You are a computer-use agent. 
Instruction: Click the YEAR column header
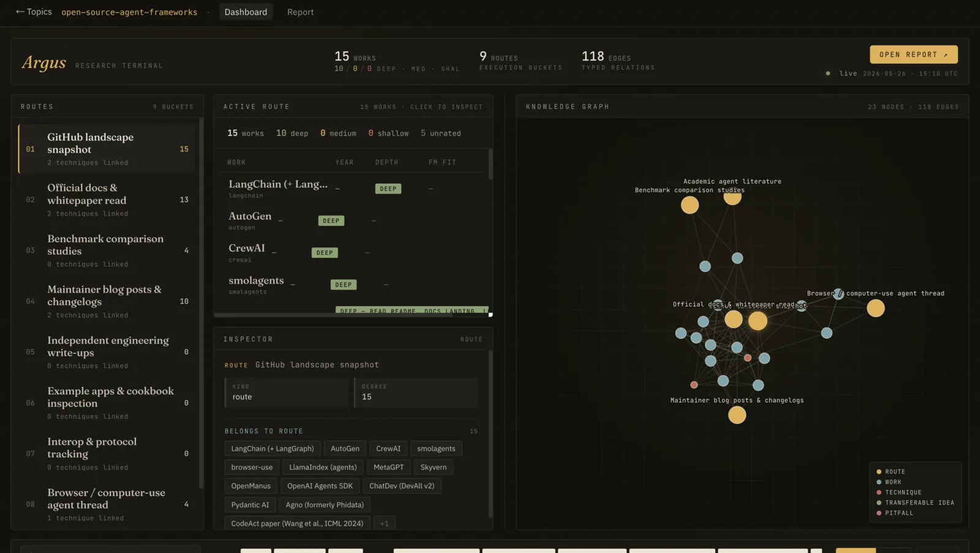[x=344, y=162]
